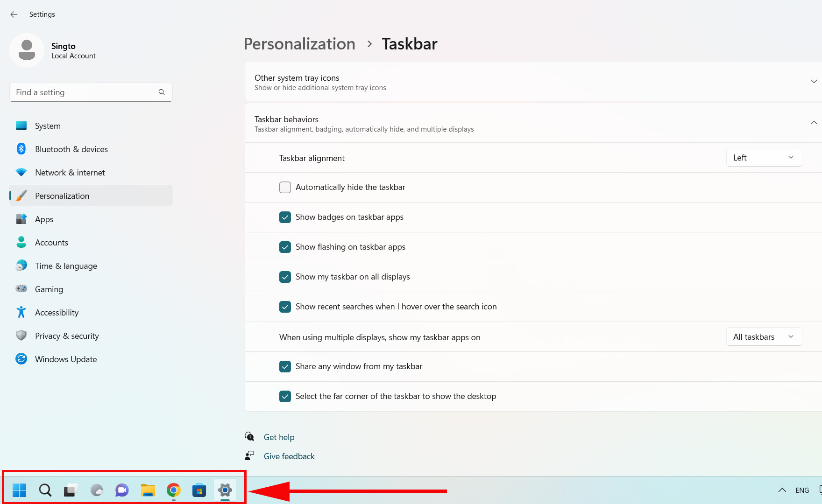Click the ENG language indicator
Screen dimensions: 822x504
(x=802, y=490)
